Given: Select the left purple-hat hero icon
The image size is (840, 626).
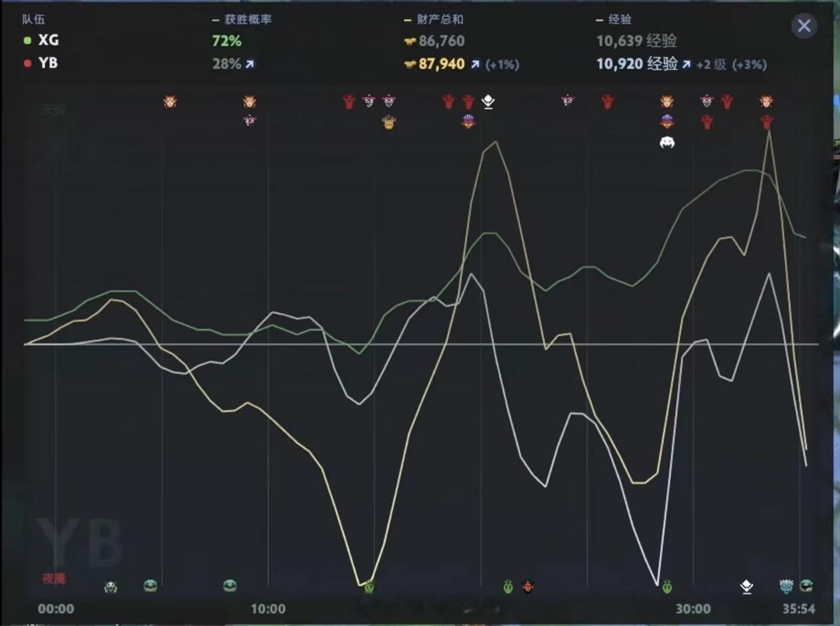Looking at the screenshot, I should point(468,122).
